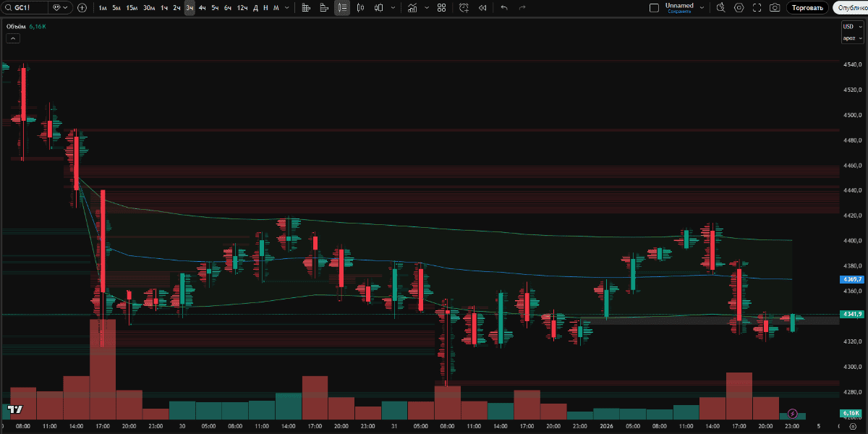Click the create alert clock icon
The height and width of the screenshot is (434, 868).
463,8
